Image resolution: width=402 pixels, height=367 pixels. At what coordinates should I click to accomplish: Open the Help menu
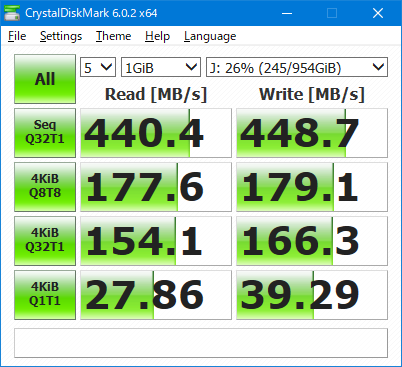click(157, 36)
